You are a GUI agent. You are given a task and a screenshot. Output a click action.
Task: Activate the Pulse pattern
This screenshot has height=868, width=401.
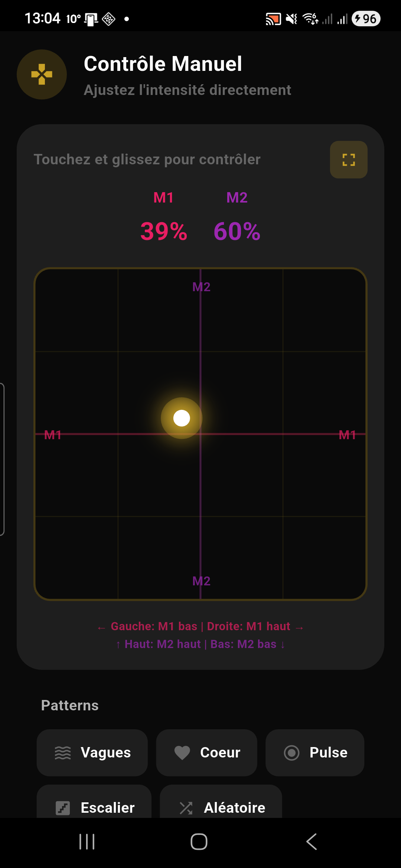tap(314, 753)
